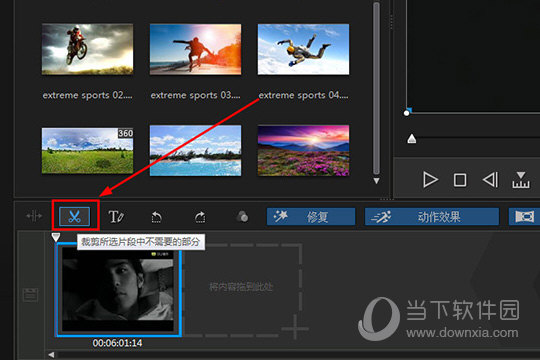Click the 修复 fix button
The width and height of the screenshot is (540, 360).
point(311,217)
